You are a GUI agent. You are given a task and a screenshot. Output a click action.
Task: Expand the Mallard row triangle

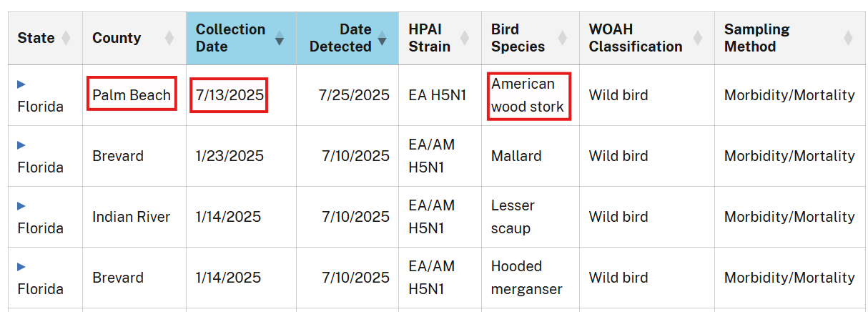tap(21, 145)
